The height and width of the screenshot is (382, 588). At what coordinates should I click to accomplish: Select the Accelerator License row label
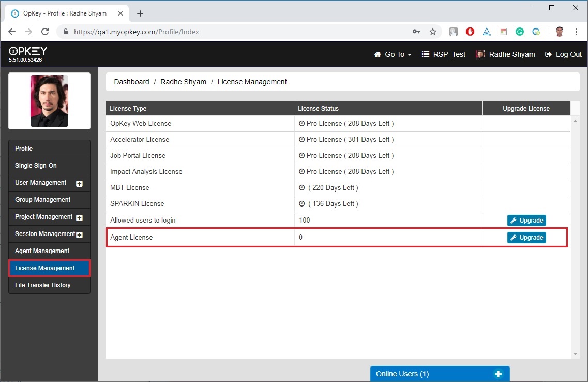(x=140, y=140)
